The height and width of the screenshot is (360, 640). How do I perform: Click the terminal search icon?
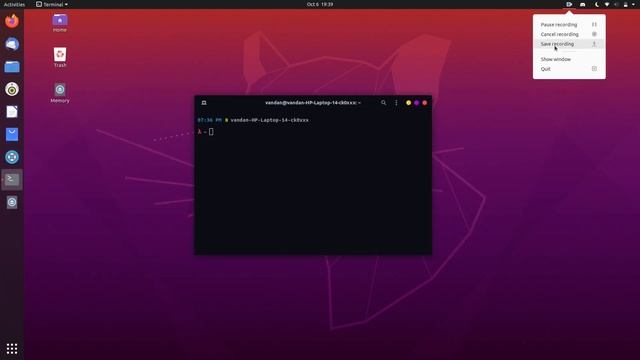383,103
